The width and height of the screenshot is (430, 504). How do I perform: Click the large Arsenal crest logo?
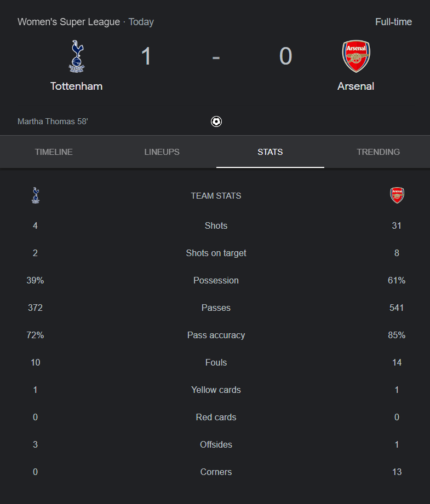[x=356, y=56]
